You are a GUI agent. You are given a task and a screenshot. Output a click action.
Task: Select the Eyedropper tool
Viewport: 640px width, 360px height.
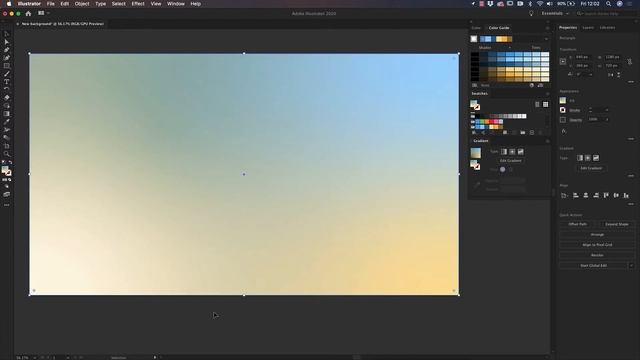coord(7,122)
